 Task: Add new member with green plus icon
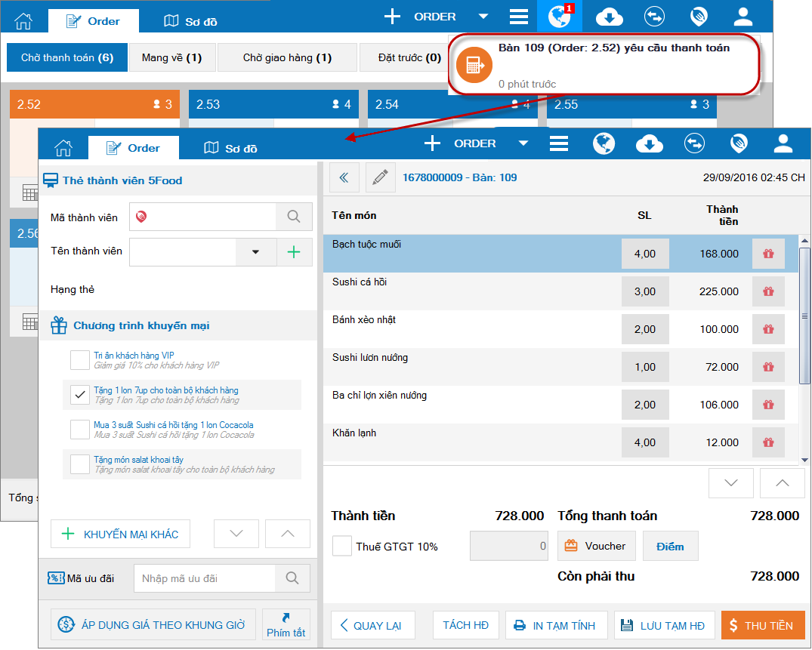[294, 252]
